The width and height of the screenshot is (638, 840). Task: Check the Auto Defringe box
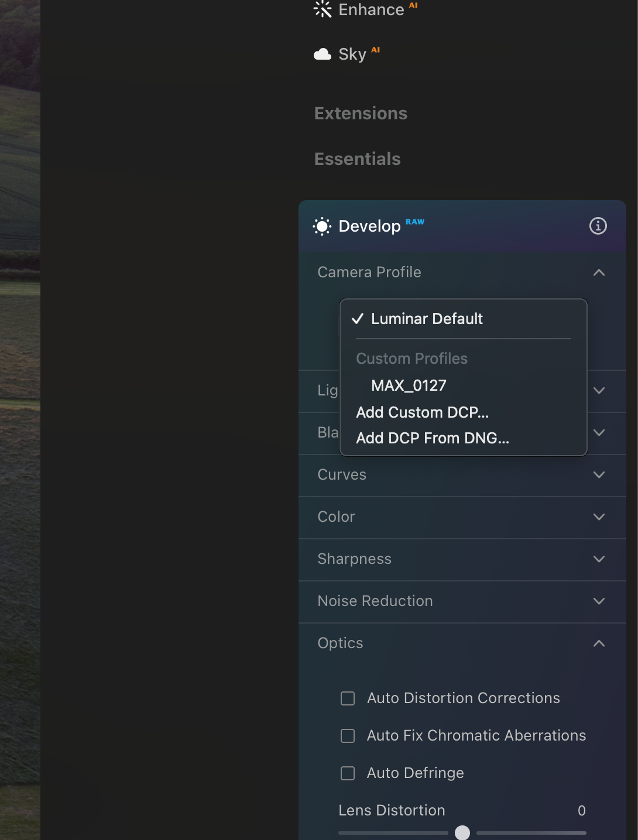(x=348, y=773)
